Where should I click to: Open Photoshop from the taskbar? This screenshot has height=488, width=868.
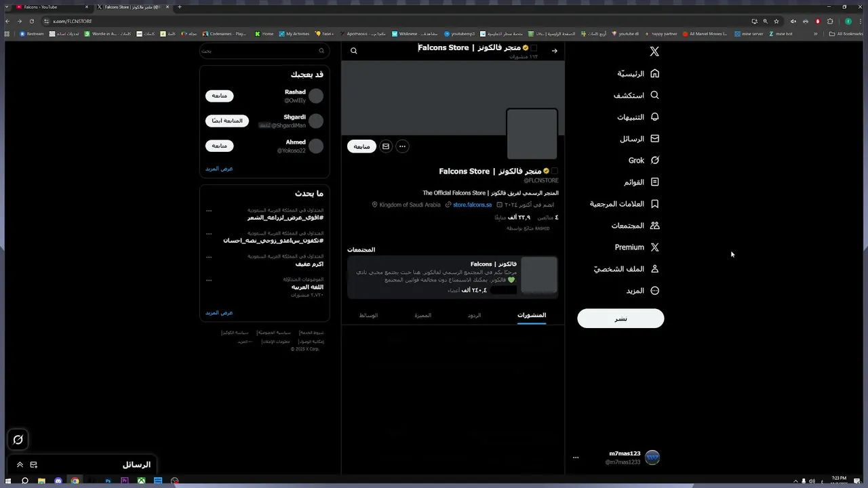[x=108, y=481]
